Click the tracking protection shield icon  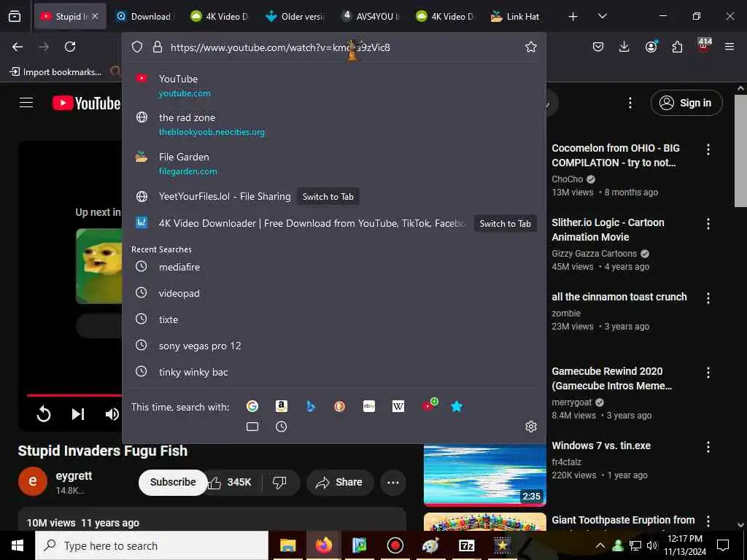click(x=137, y=47)
